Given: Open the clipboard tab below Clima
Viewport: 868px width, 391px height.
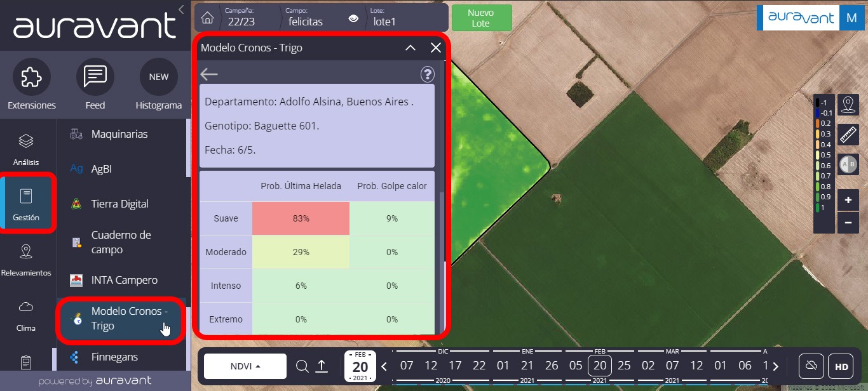Looking at the screenshot, I should (26, 362).
